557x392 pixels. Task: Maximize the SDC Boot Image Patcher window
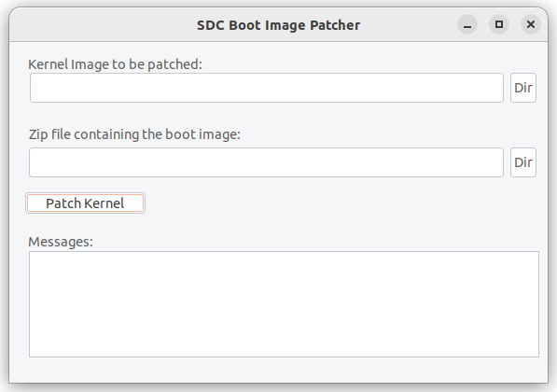tap(499, 24)
